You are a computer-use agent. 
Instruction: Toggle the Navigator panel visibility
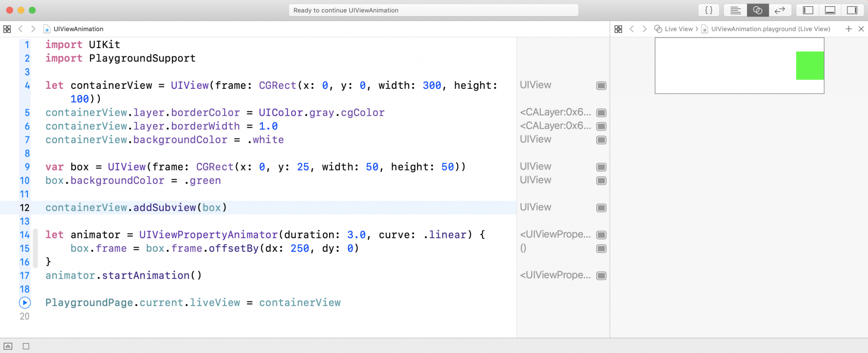808,10
